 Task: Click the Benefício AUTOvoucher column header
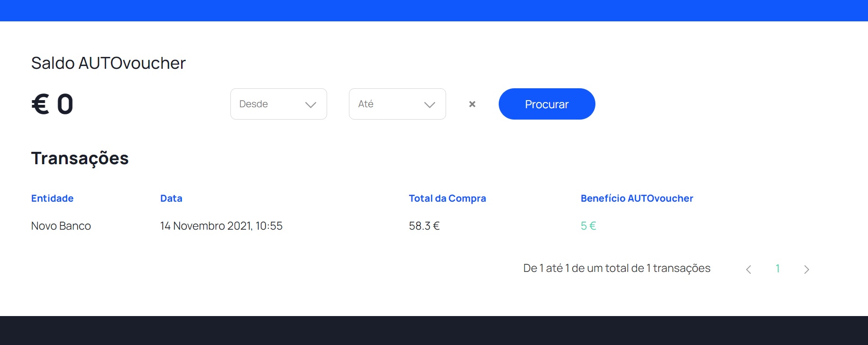coord(637,198)
